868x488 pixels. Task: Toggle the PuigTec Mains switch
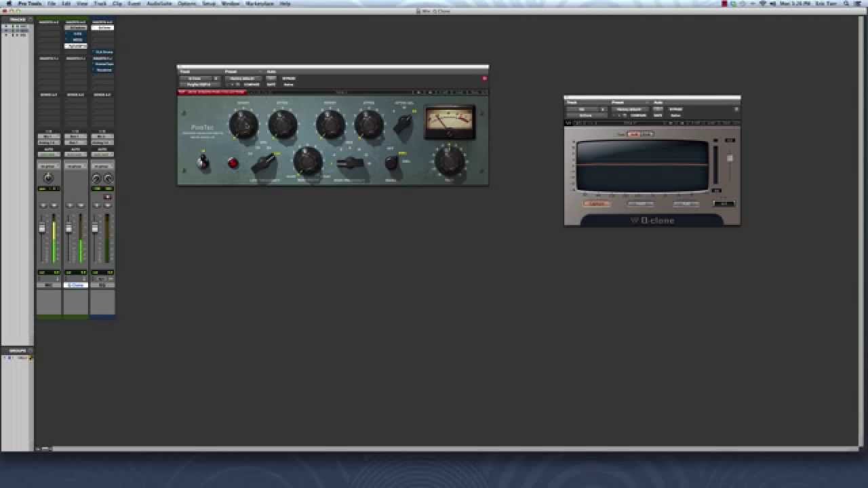(x=391, y=163)
